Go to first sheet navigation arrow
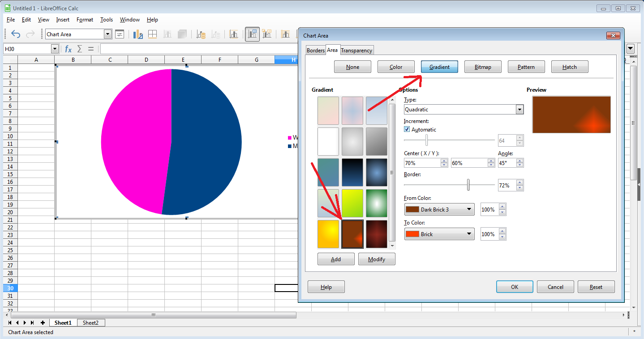 coord(10,322)
